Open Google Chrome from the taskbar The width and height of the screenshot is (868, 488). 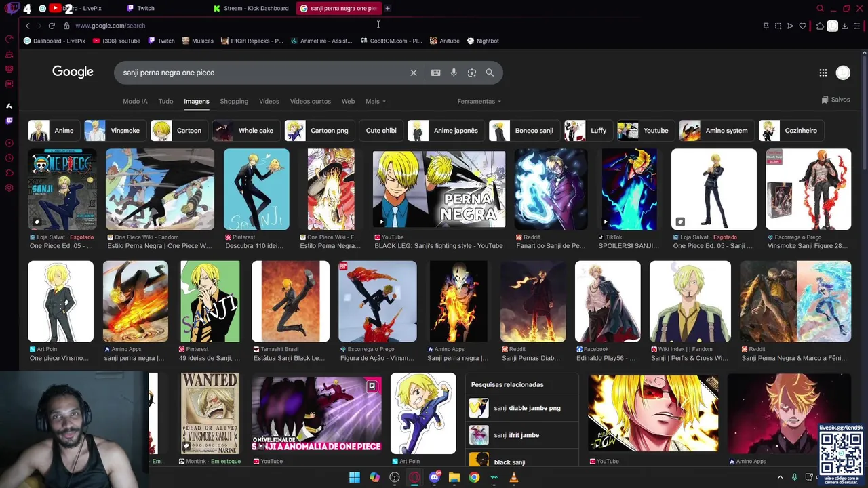[x=474, y=477]
